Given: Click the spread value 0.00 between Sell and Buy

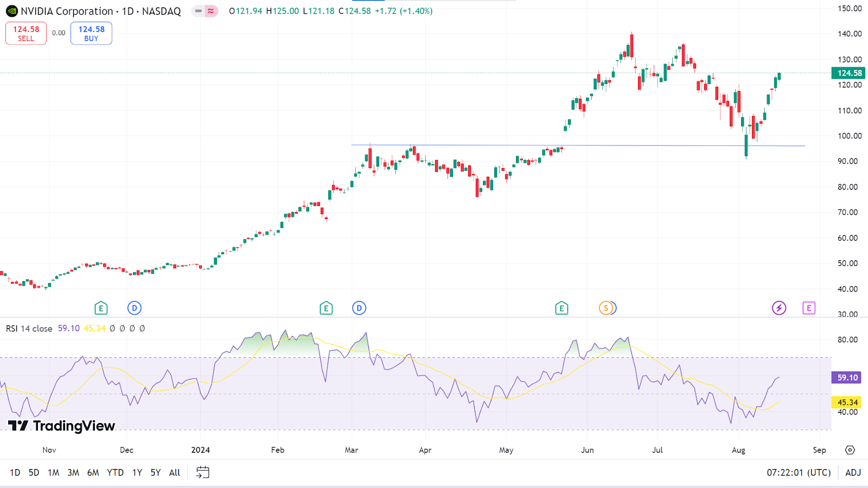Looking at the screenshot, I should [59, 33].
